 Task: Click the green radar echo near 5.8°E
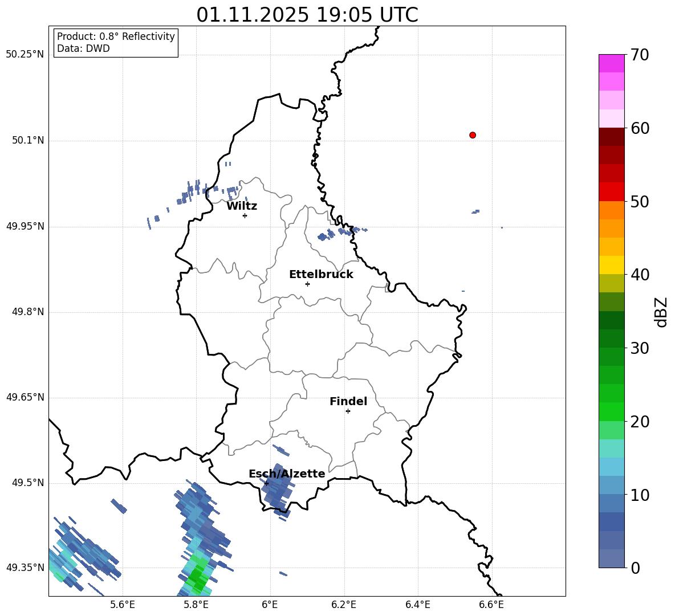tap(198, 576)
